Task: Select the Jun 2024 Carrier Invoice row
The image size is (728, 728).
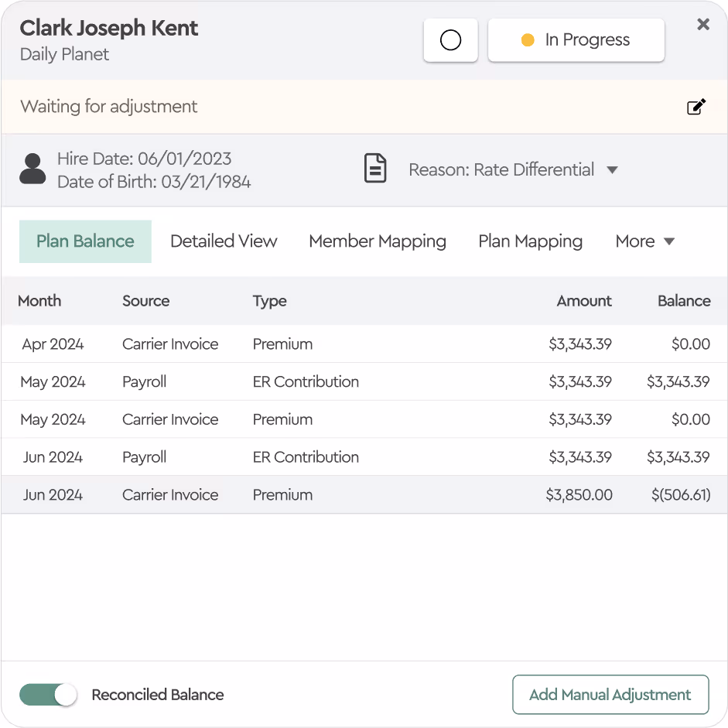Action: [x=364, y=495]
